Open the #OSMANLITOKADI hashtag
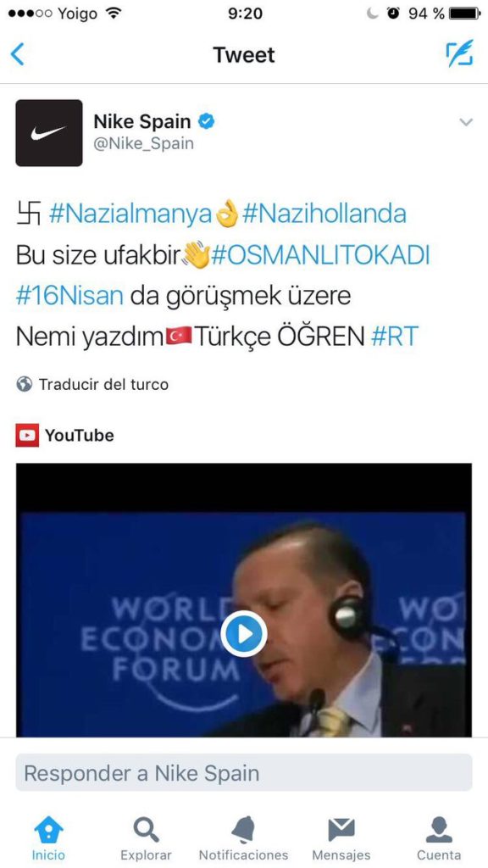The width and height of the screenshot is (488, 868). (x=320, y=256)
